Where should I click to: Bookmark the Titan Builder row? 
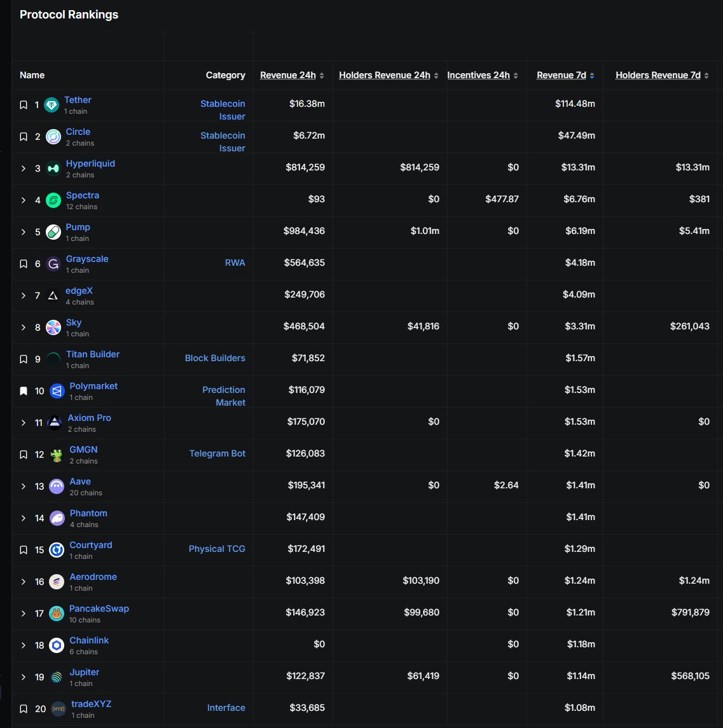[x=24, y=359]
